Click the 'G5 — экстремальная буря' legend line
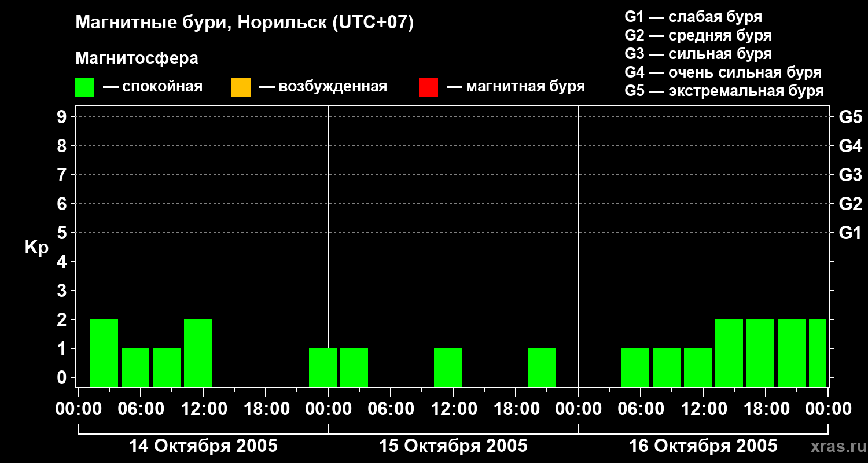Viewport: 868px width, 463px height. click(724, 91)
